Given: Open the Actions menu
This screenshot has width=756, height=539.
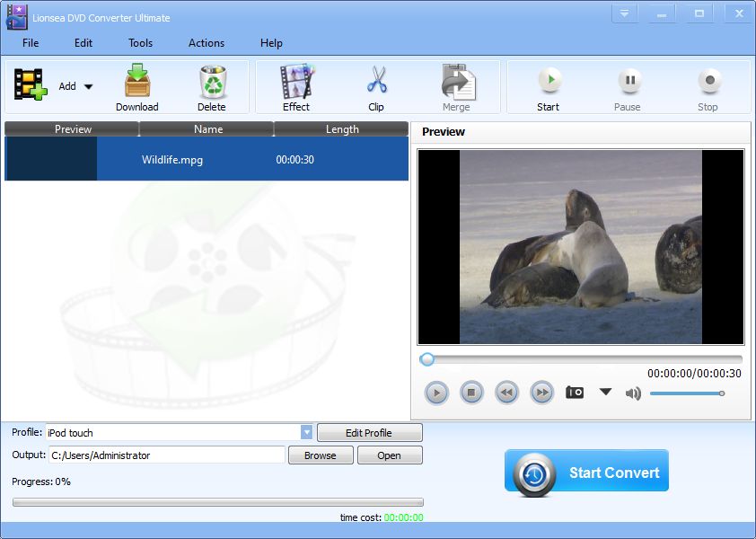Looking at the screenshot, I should (x=207, y=43).
